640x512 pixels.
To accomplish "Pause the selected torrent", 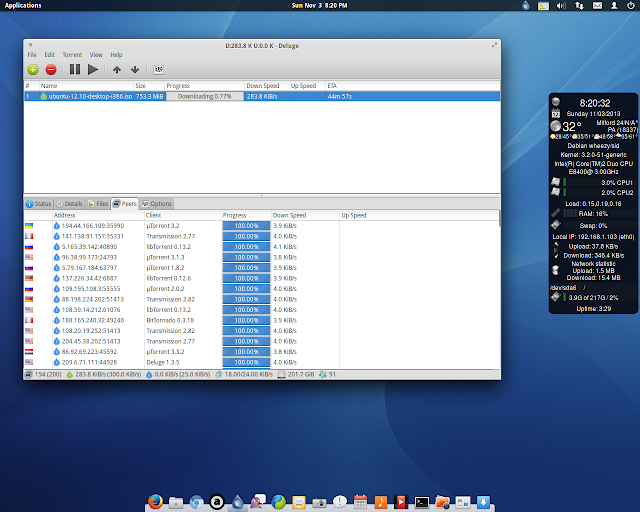I will (75, 69).
